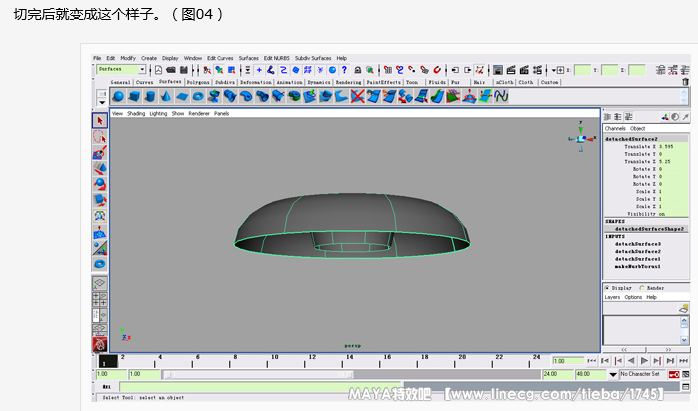Create a NURBS cylinder from shelf
698x411 pixels.
click(x=150, y=96)
